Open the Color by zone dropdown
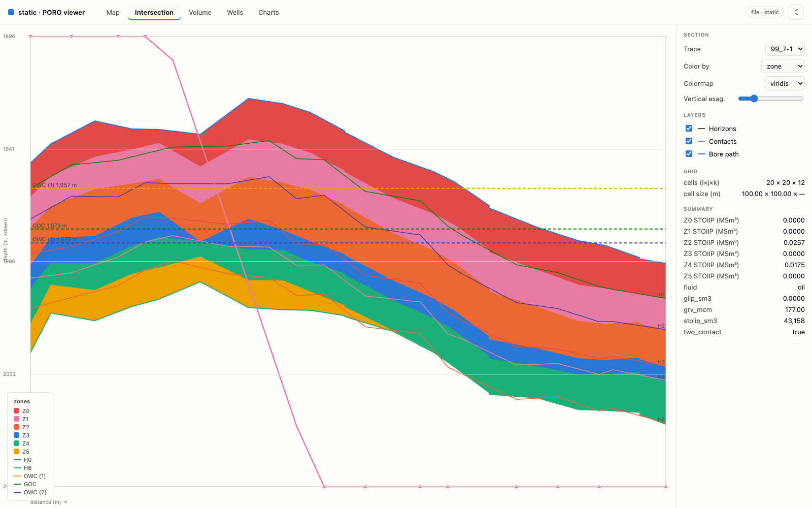 click(x=783, y=66)
